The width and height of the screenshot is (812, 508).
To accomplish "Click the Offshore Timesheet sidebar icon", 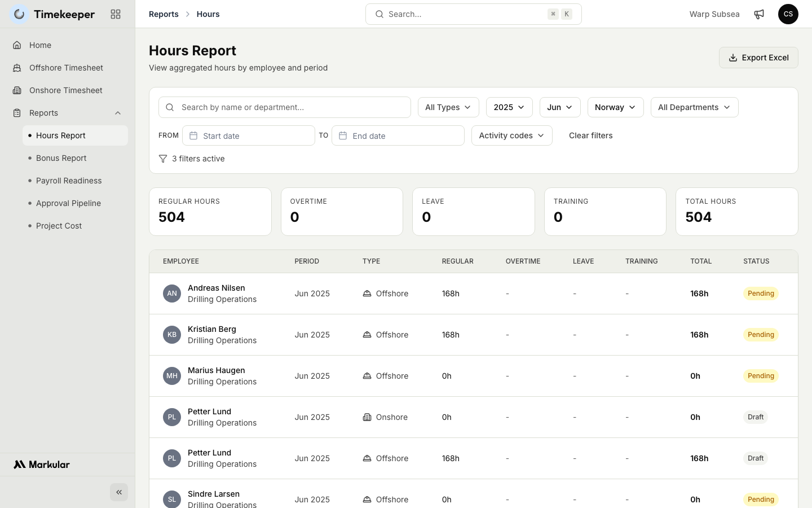I will pyautogui.click(x=17, y=68).
